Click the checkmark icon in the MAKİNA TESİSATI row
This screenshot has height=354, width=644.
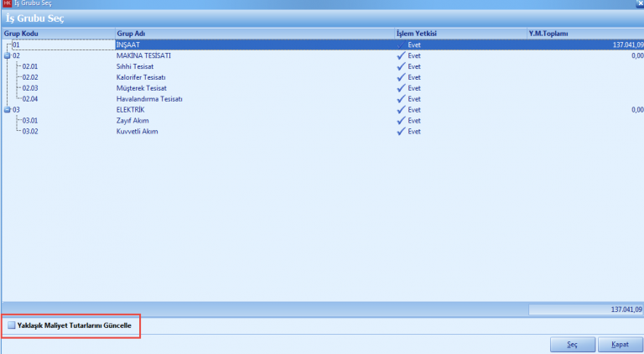401,55
